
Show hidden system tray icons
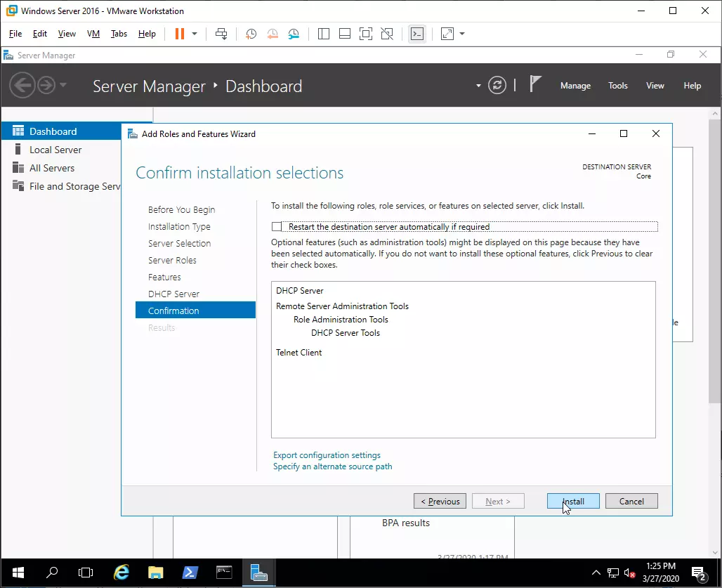click(596, 573)
